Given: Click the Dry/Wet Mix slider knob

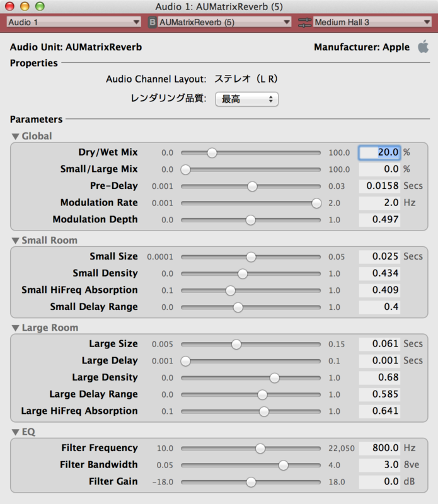Looking at the screenshot, I should pyautogui.click(x=212, y=152).
